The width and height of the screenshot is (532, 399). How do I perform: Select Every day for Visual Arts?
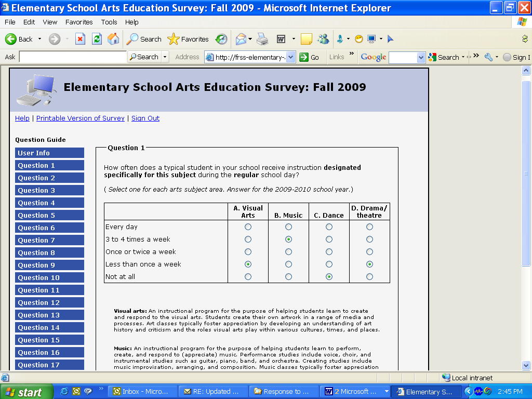click(x=248, y=227)
